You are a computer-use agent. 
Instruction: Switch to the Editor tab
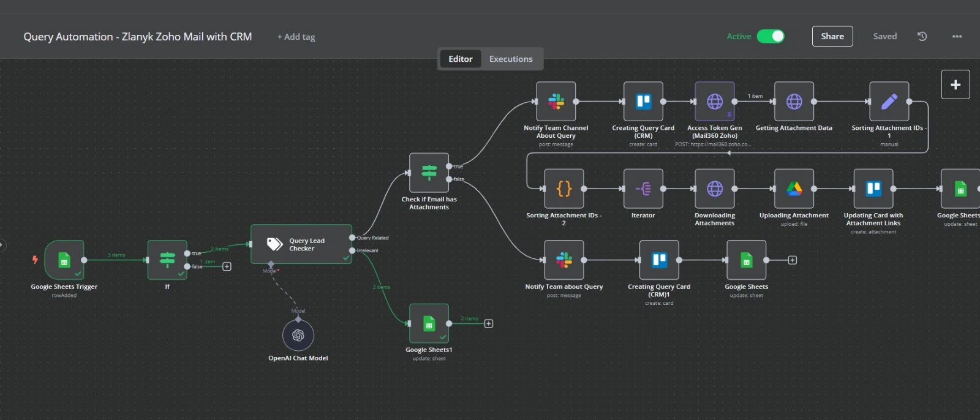(x=460, y=59)
